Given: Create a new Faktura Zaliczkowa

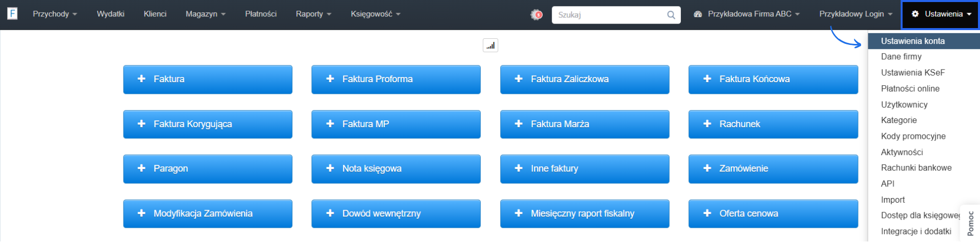Looking at the screenshot, I should [x=584, y=79].
